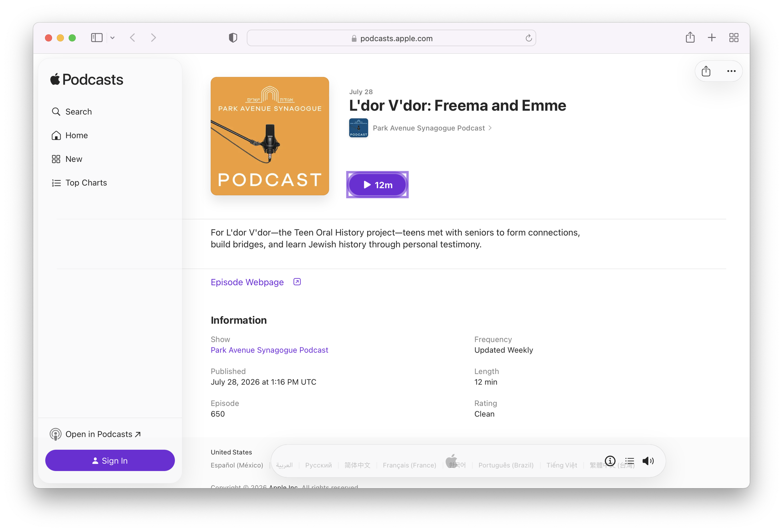Select Español (México) language link
This screenshot has width=783, height=532.
[x=236, y=465]
